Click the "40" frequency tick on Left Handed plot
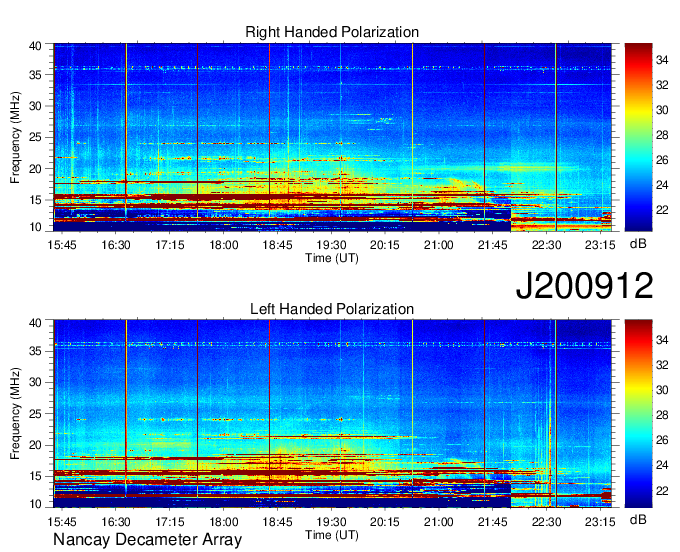Image resolution: width=680 pixels, height=552 pixels. tap(35, 323)
